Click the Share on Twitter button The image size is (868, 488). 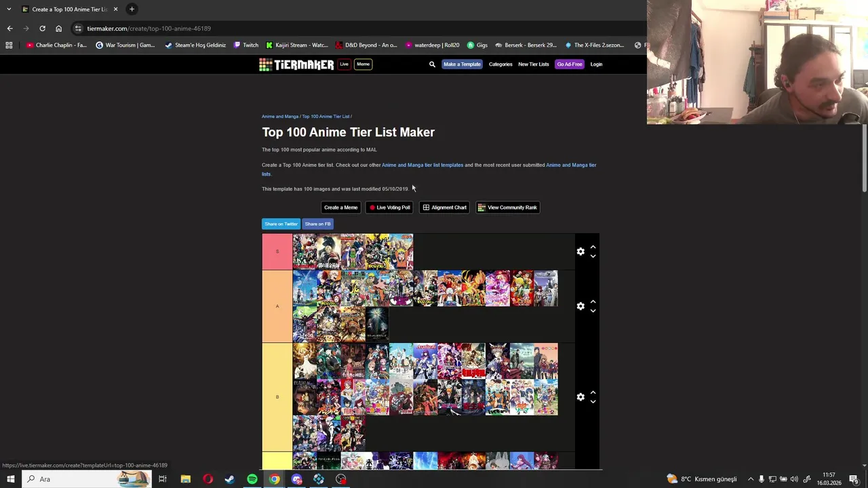pos(281,224)
